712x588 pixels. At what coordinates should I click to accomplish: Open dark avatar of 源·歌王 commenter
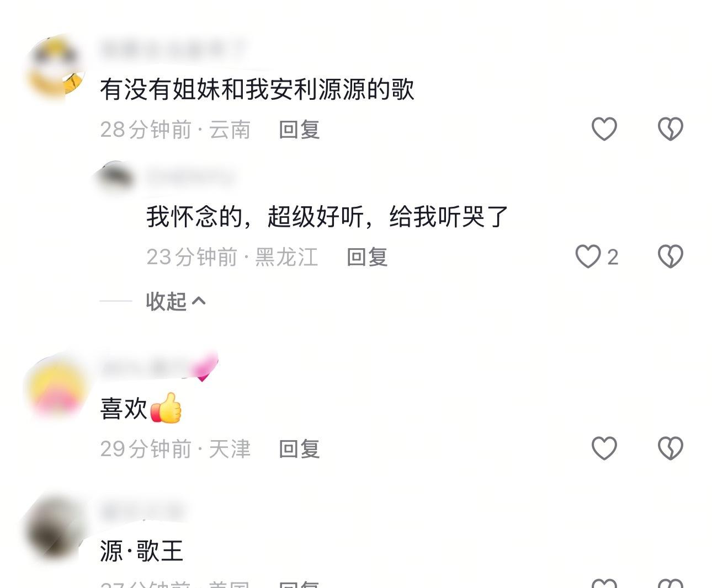(55, 528)
